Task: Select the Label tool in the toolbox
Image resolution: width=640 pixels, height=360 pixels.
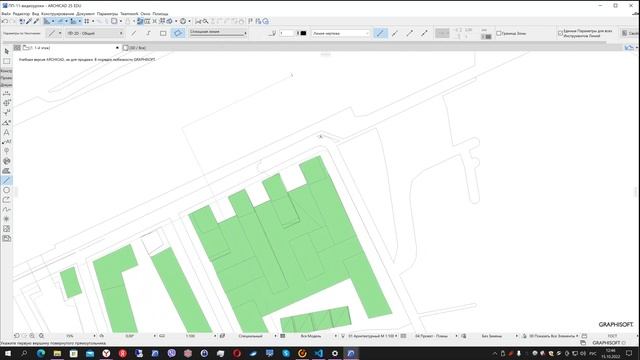Action: tap(6, 142)
